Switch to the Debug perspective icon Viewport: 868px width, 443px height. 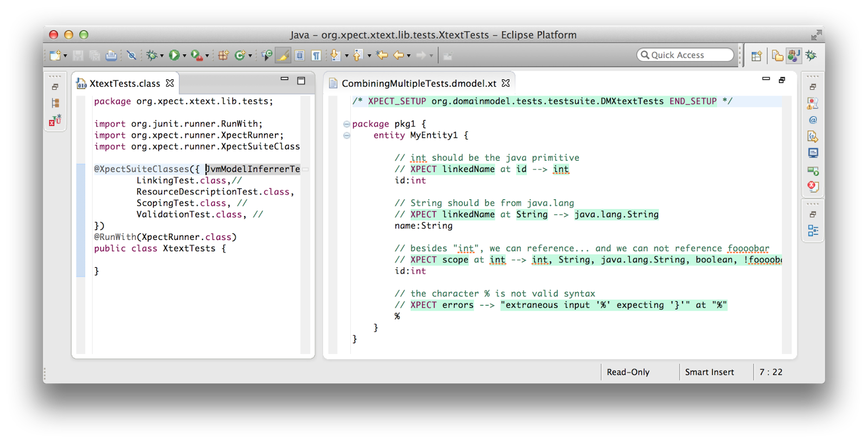tap(812, 55)
